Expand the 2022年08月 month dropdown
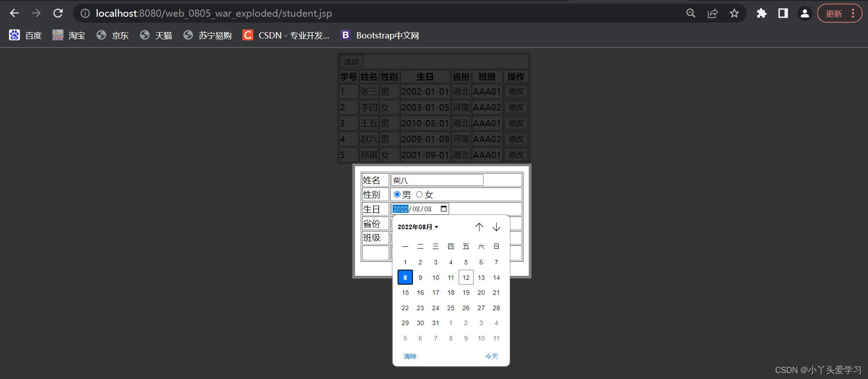 click(x=418, y=227)
